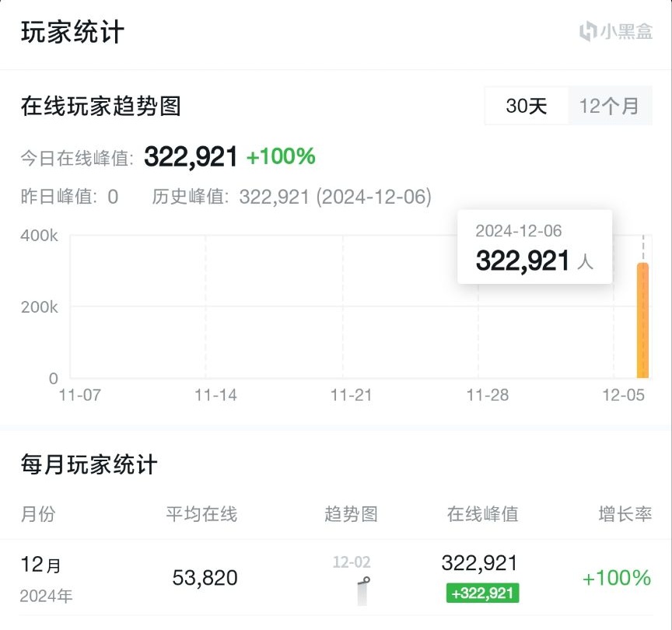Click the 趋势图 column header
Image resolution: width=672 pixels, height=630 pixels.
(351, 514)
